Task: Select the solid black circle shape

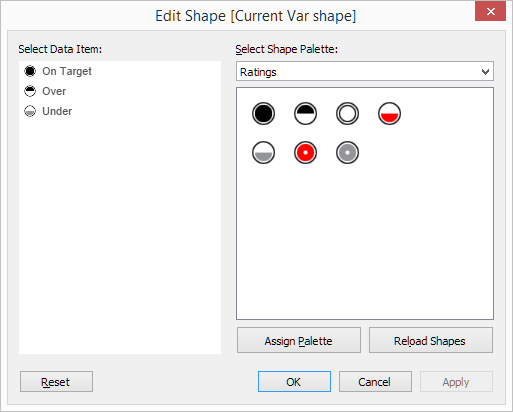Action: click(263, 114)
